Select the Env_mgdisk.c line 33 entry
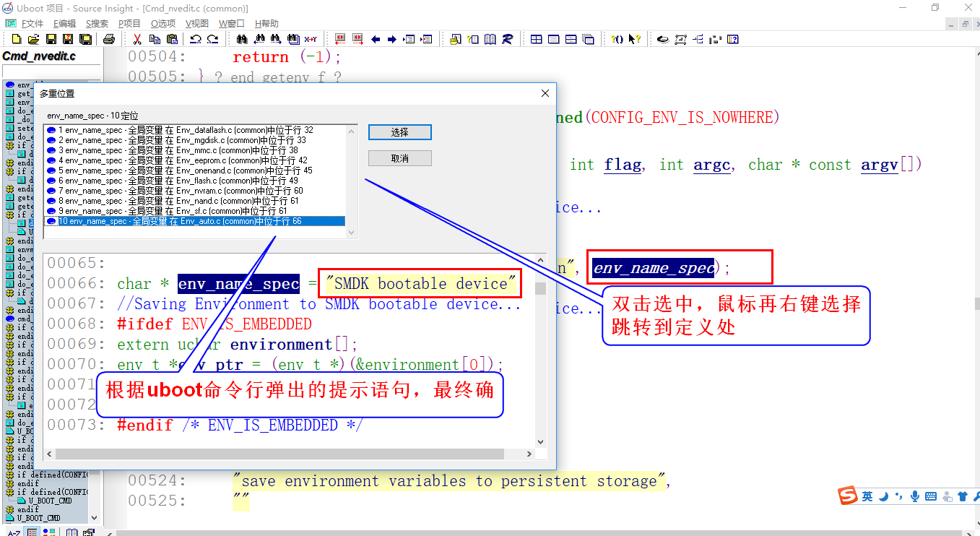Image resolution: width=980 pixels, height=536 pixels. pyautogui.click(x=195, y=140)
